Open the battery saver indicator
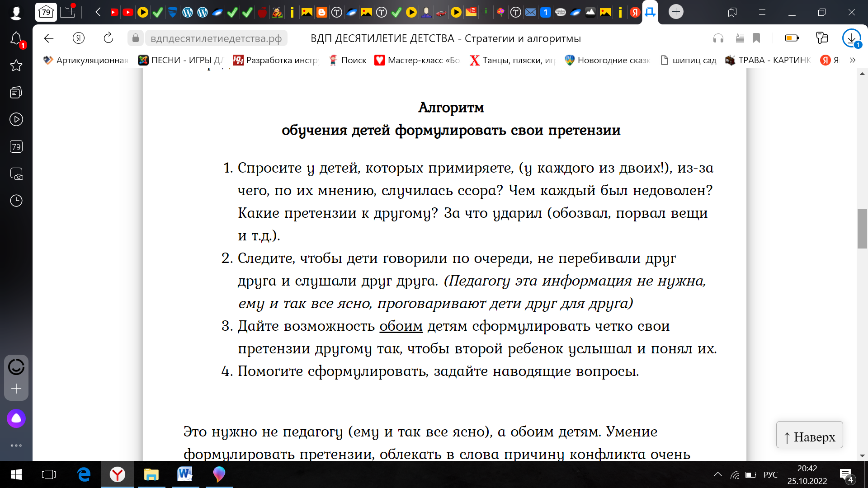Screen dimensions: 868x488 [792, 38]
